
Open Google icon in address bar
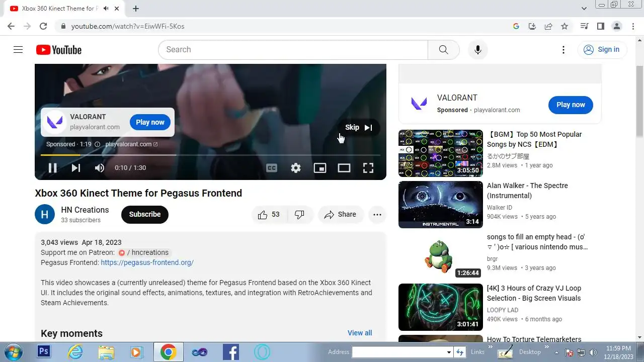coord(516,26)
